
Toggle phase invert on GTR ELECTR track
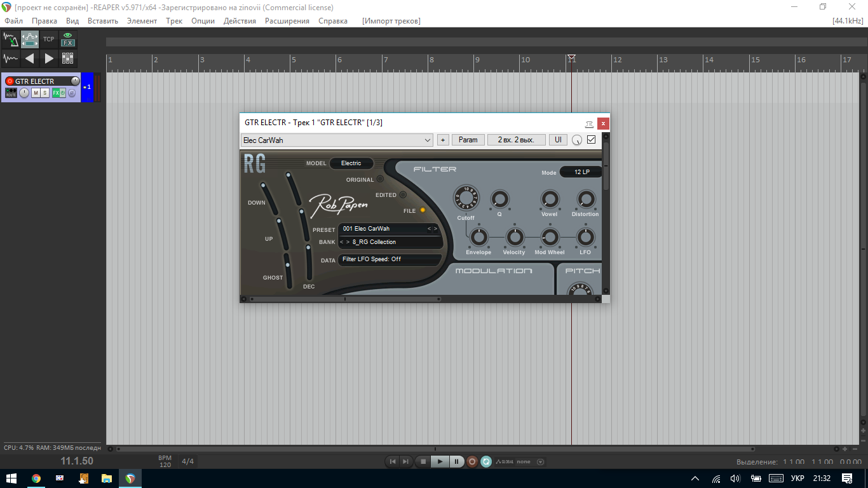pos(72,93)
